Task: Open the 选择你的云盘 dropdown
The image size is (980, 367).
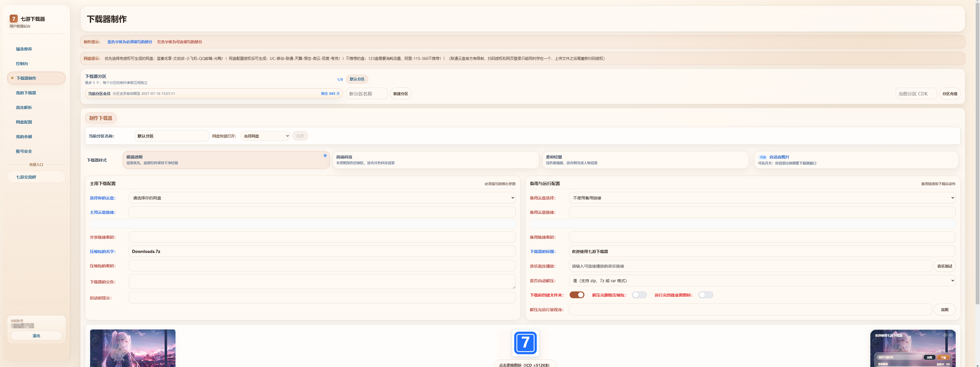Action: click(x=322, y=198)
